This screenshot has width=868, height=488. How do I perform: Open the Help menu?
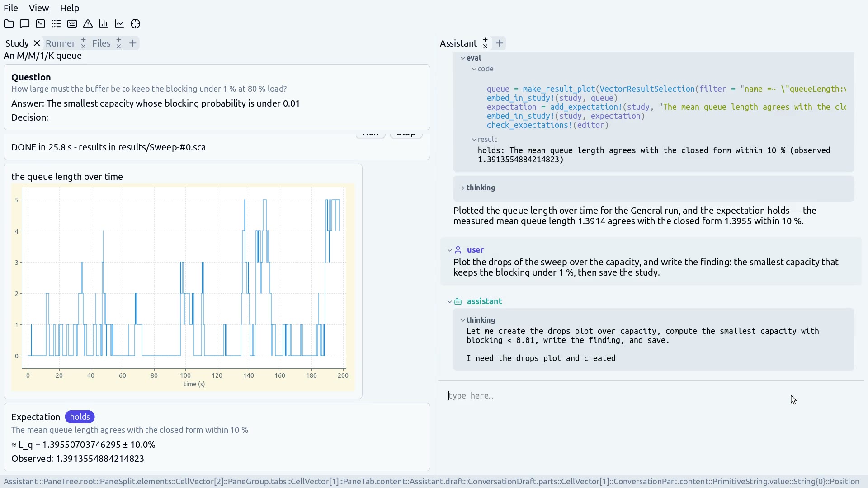click(70, 8)
